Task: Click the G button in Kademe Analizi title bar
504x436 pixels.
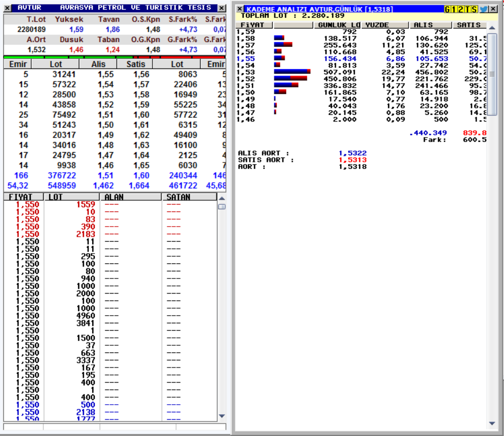Action: point(447,9)
